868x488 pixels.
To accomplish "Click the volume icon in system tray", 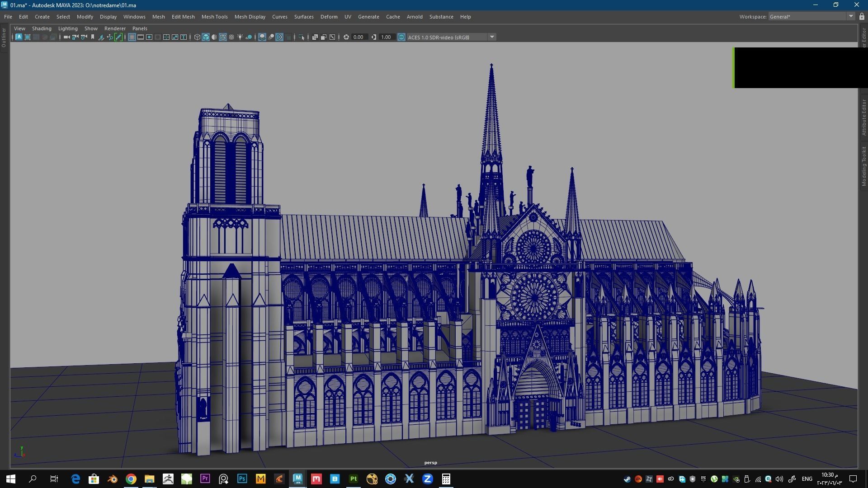I will [779, 479].
